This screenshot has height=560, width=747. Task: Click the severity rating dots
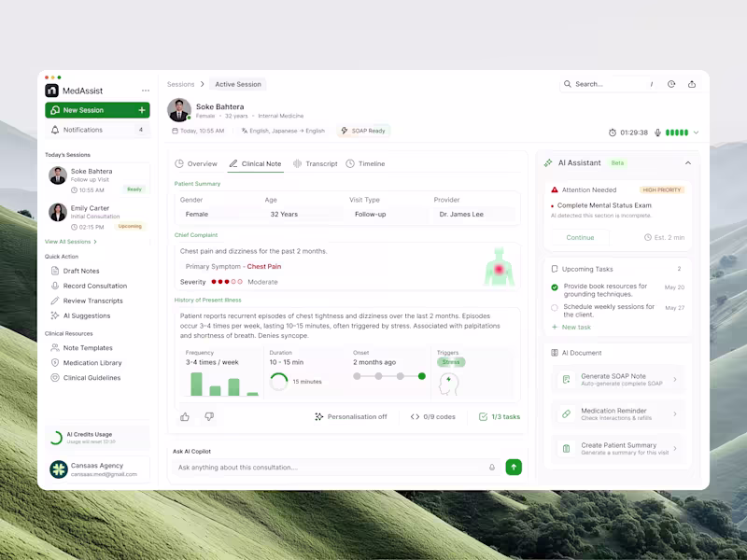[x=227, y=282]
